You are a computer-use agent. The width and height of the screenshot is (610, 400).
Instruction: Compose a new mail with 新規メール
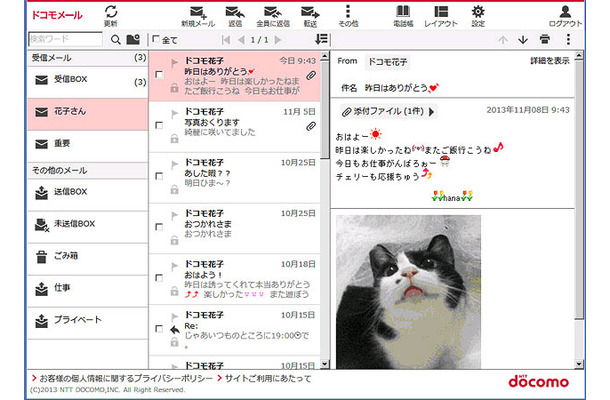pos(198,16)
